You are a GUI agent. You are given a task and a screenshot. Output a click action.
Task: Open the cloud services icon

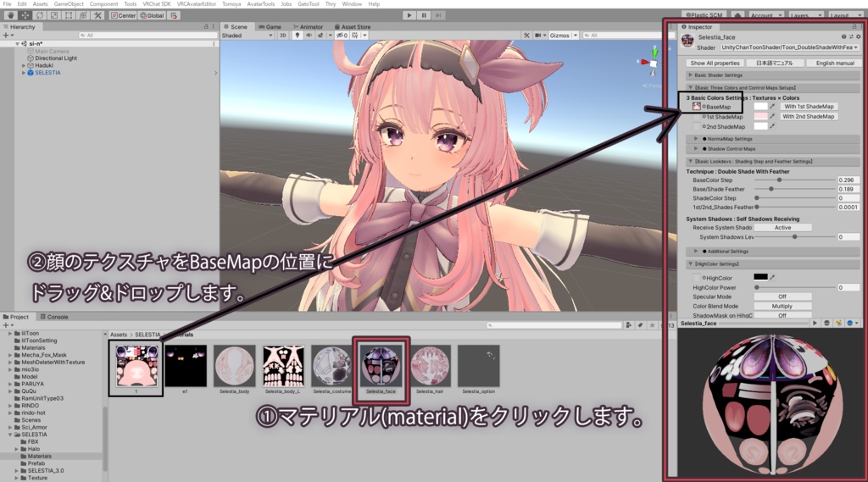click(737, 15)
